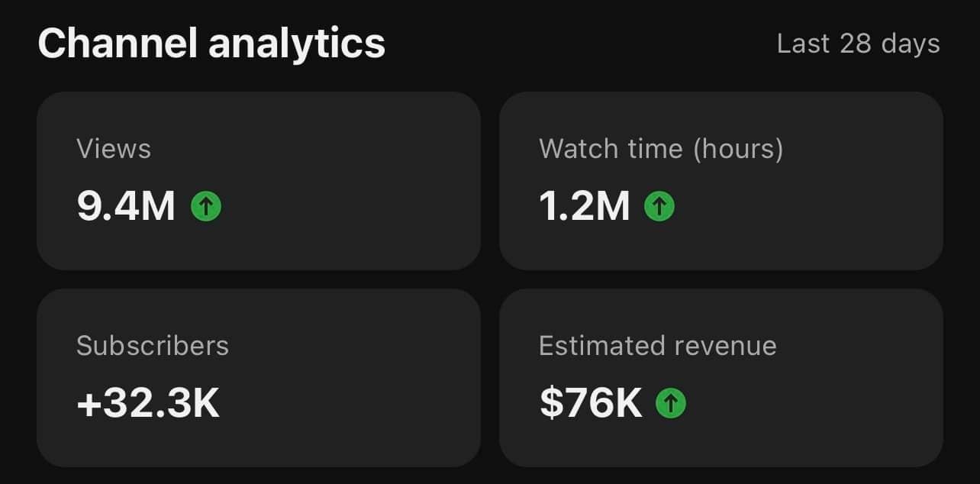
Task: Click the Watch time label text
Action: coord(611,148)
